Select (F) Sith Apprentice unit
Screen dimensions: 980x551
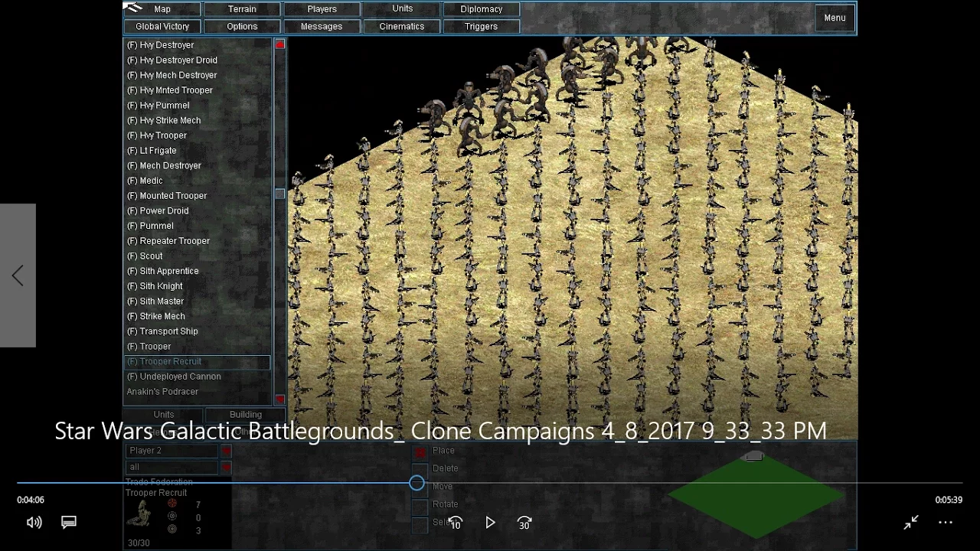tap(198, 271)
